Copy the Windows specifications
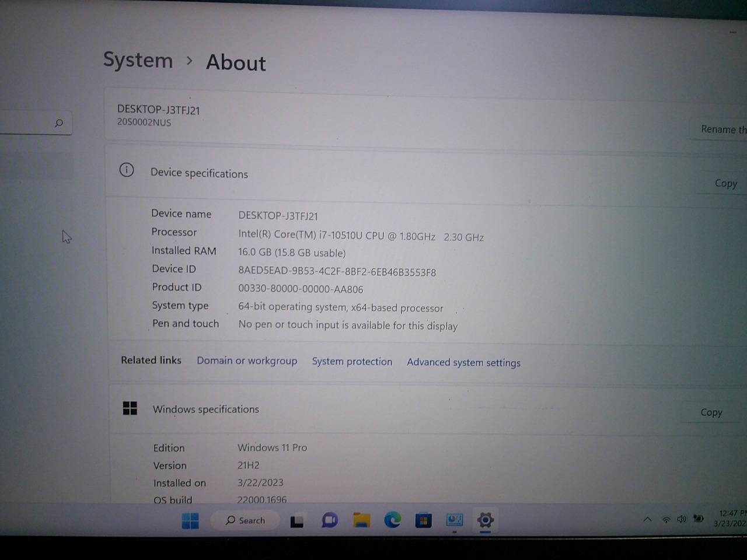747x560 pixels. pyautogui.click(x=711, y=412)
